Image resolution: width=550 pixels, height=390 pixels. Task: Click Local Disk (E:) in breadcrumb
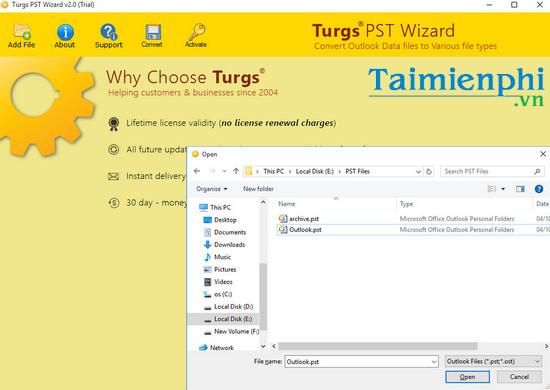(x=315, y=172)
